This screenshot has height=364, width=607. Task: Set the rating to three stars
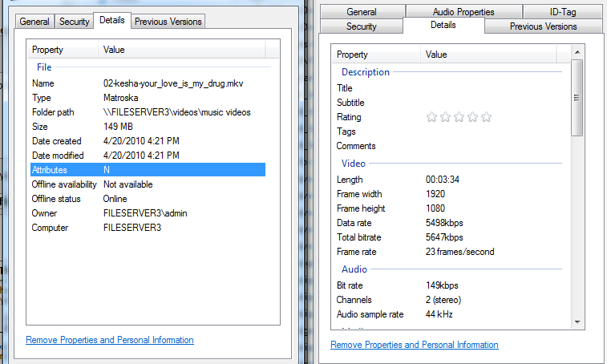tap(459, 117)
